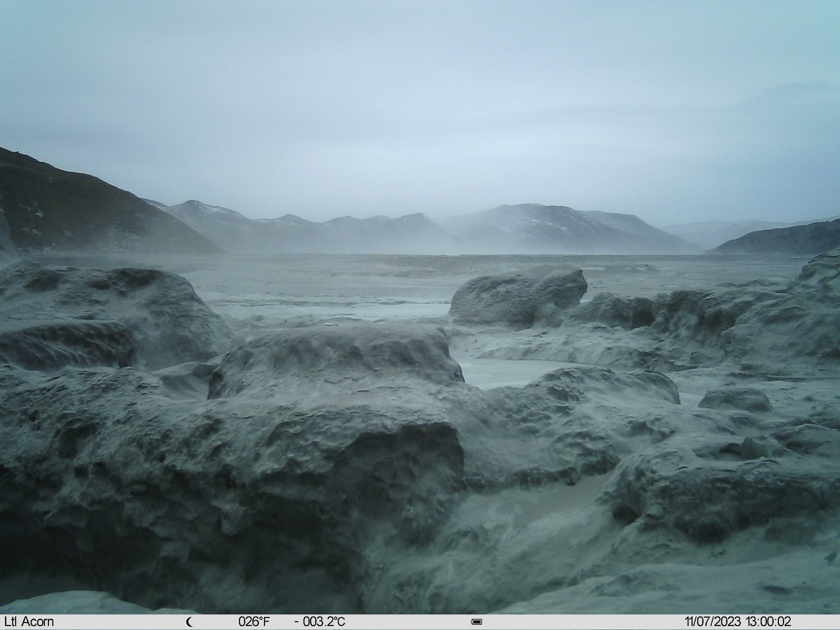The image size is (840, 630).
Task: Click the 026°F temperature reading
Action: pos(254,622)
